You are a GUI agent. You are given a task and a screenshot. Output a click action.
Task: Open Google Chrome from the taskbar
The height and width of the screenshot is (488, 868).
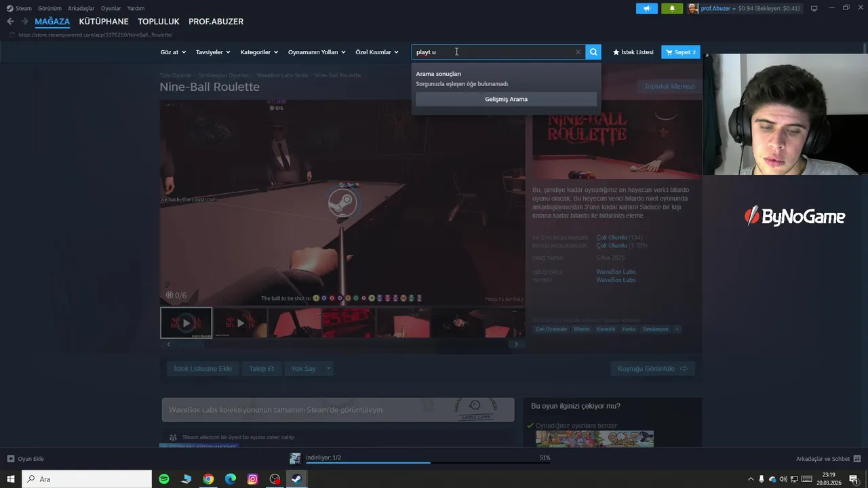click(208, 479)
